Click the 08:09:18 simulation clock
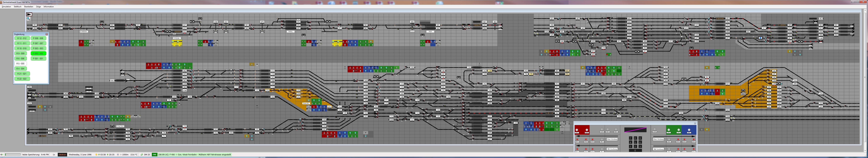The width and height of the screenshot is (868, 158). point(62,155)
